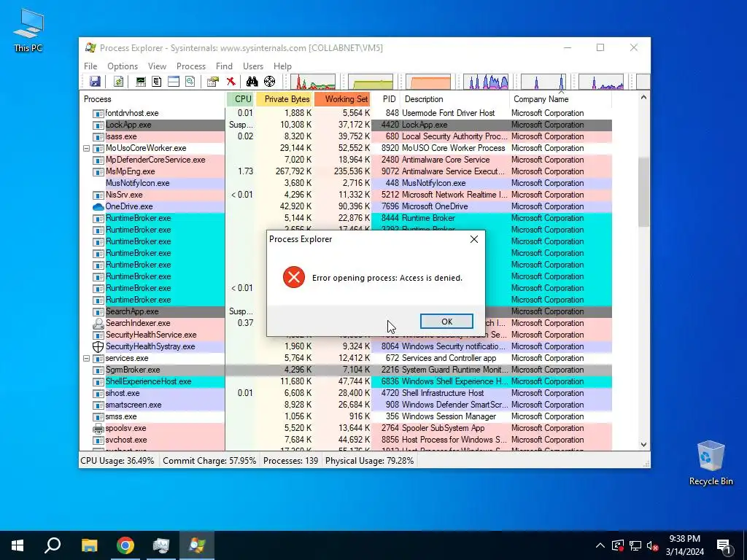Select the SecurityHealthSystray.exe shield icon
The image size is (747, 560).
tap(98, 346)
